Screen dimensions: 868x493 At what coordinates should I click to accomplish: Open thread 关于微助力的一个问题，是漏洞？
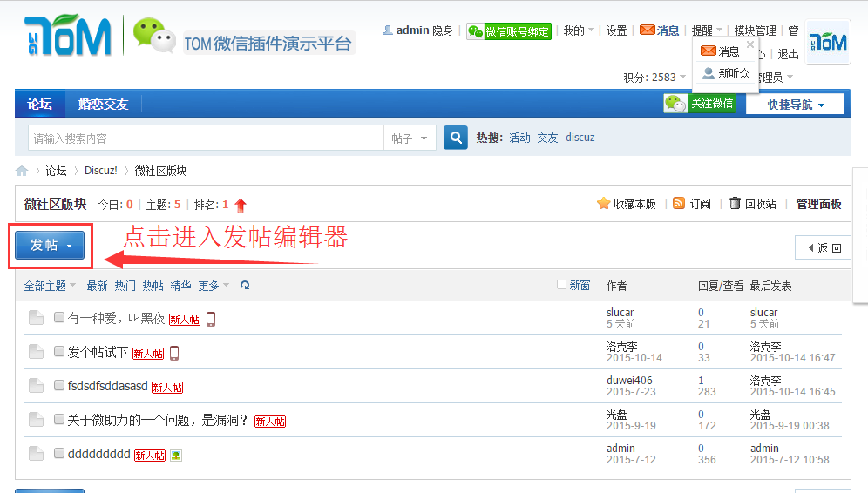(x=158, y=420)
